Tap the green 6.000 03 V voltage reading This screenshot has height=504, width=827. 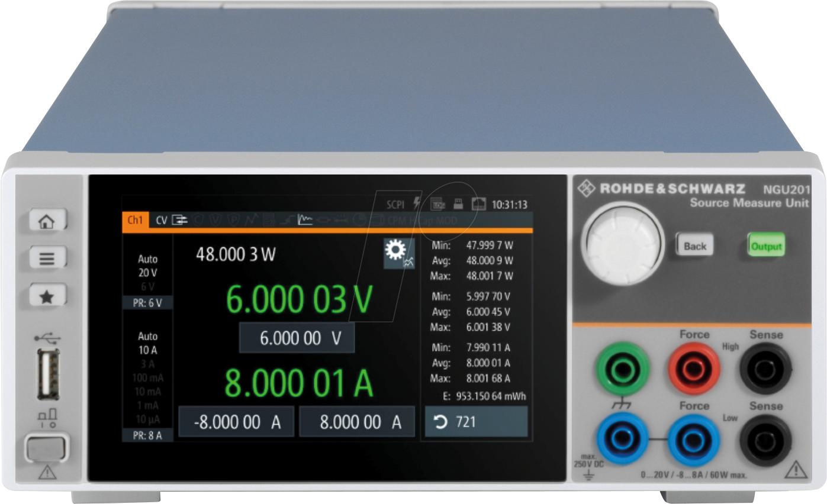point(299,299)
